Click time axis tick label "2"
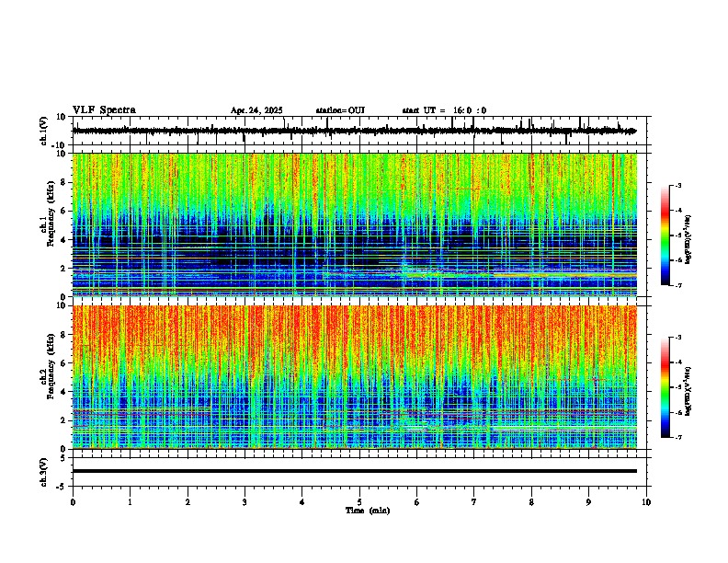The width and height of the screenshot is (728, 563). click(x=188, y=502)
